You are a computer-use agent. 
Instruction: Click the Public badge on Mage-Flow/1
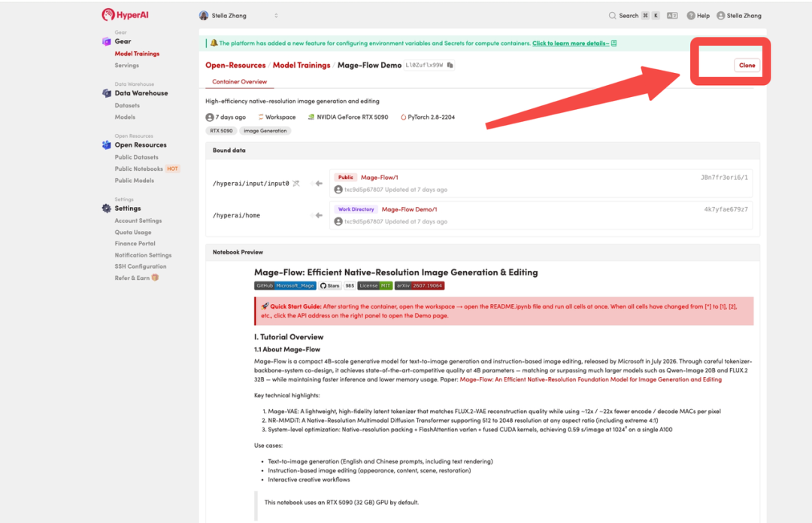pos(345,178)
